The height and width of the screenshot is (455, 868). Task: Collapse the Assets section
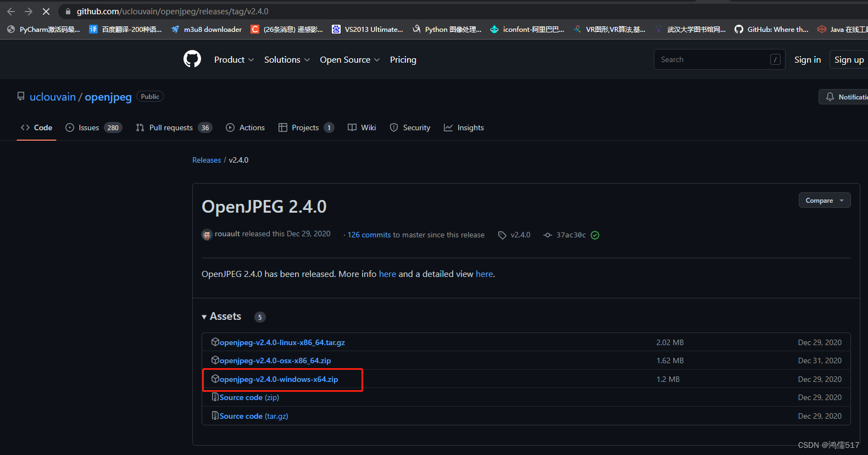pos(221,317)
